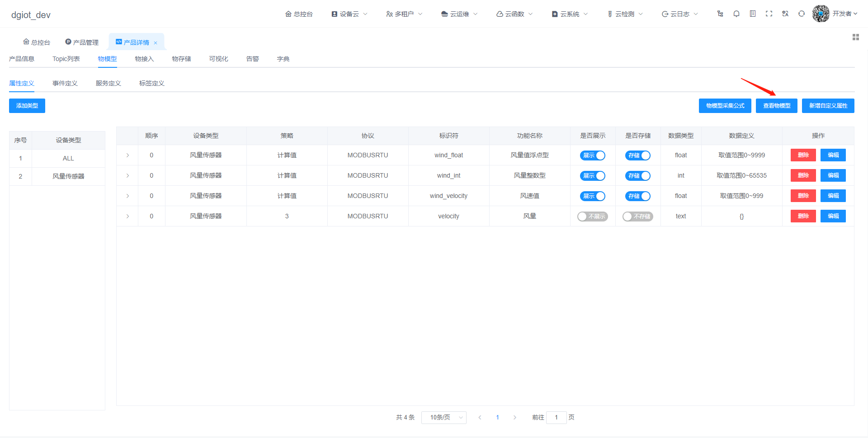The image size is (868, 438).
Task: Open 告警 tab
Action: tap(252, 59)
